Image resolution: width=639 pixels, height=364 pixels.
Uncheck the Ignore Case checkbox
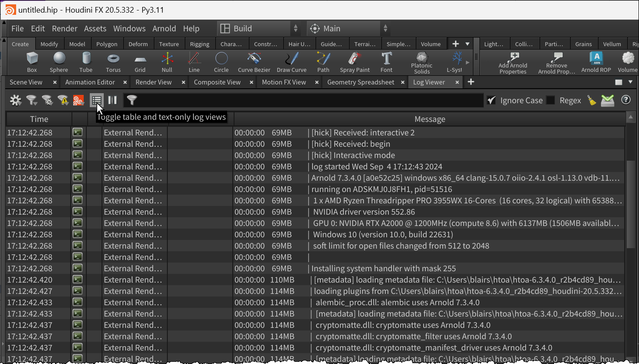(x=492, y=101)
